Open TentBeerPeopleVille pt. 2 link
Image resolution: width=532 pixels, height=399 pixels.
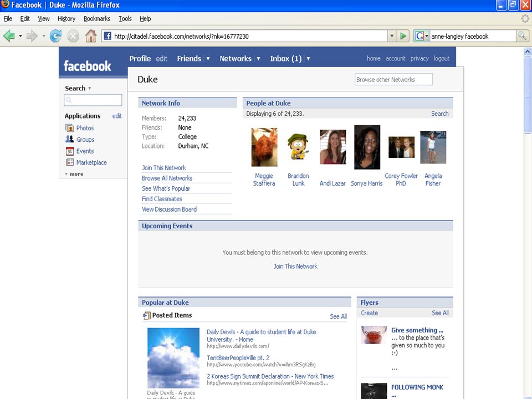tap(238, 357)
